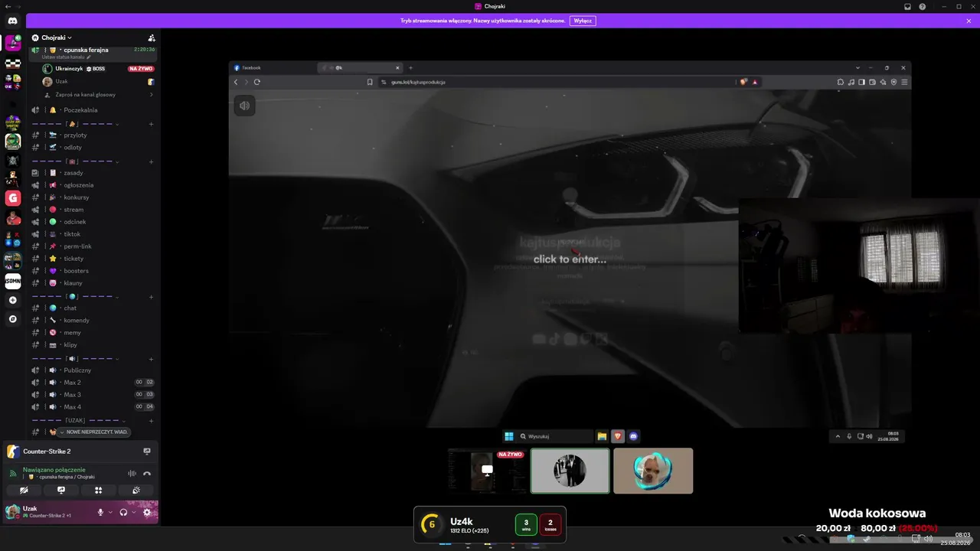Screen dimensions: 980x551
Task: Collapse the category above zasady channel
Action: [x=77, y=161]
